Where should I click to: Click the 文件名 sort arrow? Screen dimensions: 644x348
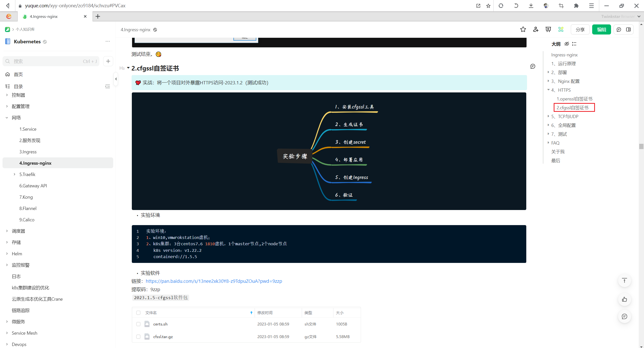point(251,312)
